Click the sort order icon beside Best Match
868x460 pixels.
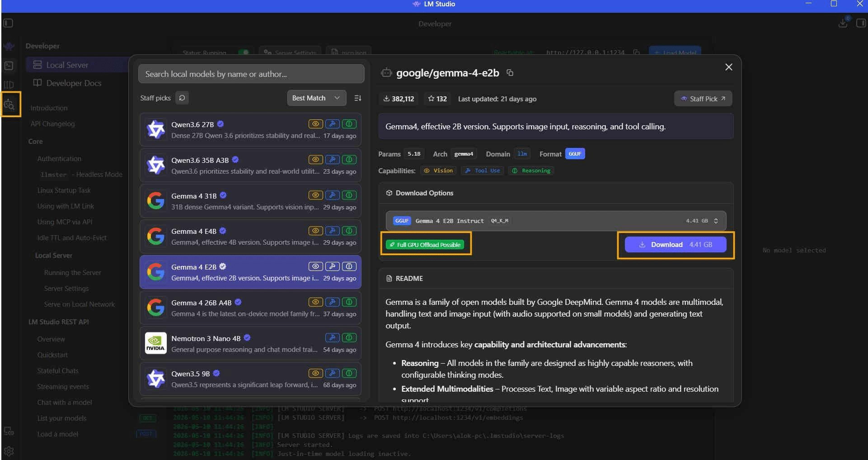coord(358,98)
